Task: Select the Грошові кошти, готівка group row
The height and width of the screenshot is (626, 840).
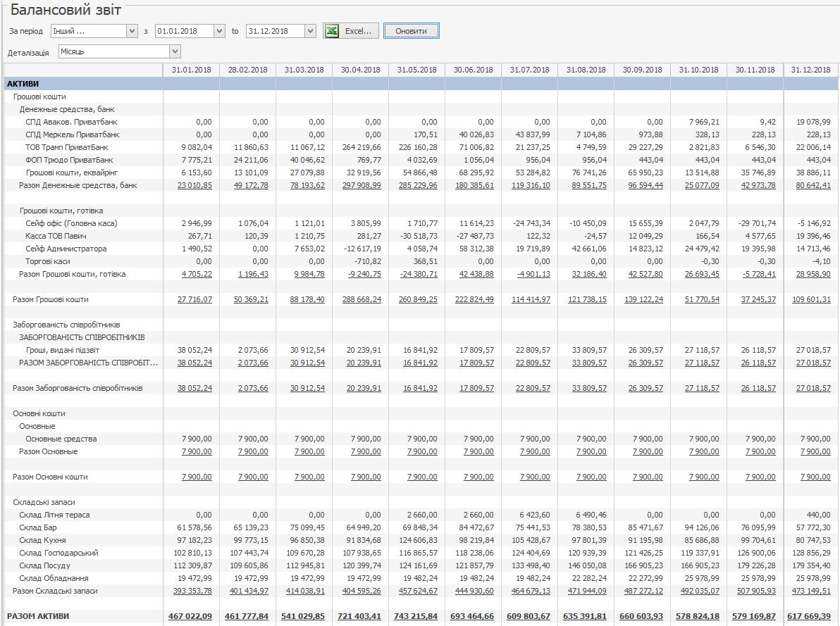Action: [x=61, y=211]
